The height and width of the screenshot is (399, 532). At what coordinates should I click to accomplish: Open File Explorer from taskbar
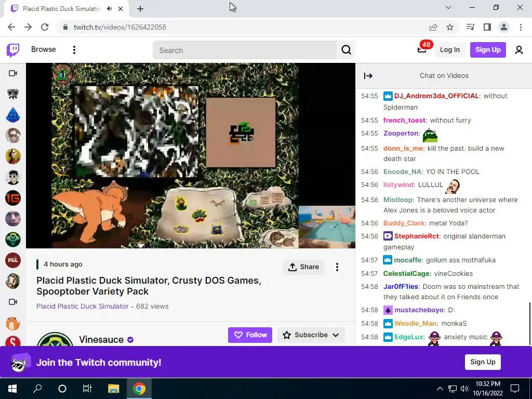tap(114, 389)
